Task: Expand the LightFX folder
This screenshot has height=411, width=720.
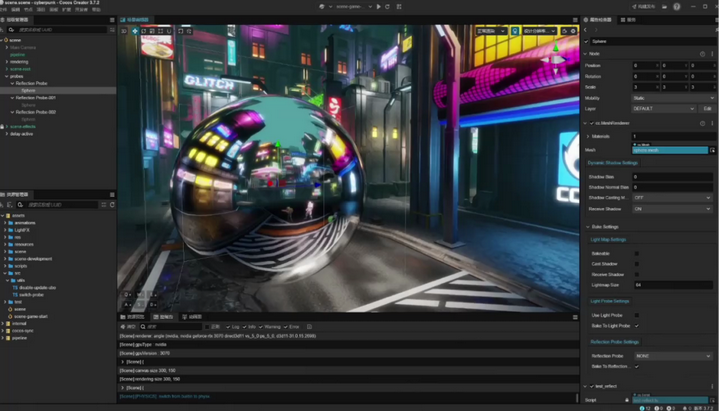Action: (x=5, y=230)
